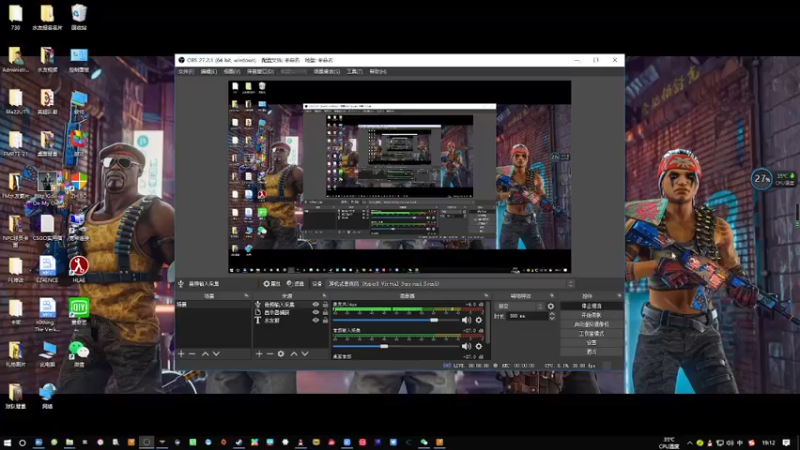
Task: Add a new scene with the plus icon
Action: tap(181, 354)
